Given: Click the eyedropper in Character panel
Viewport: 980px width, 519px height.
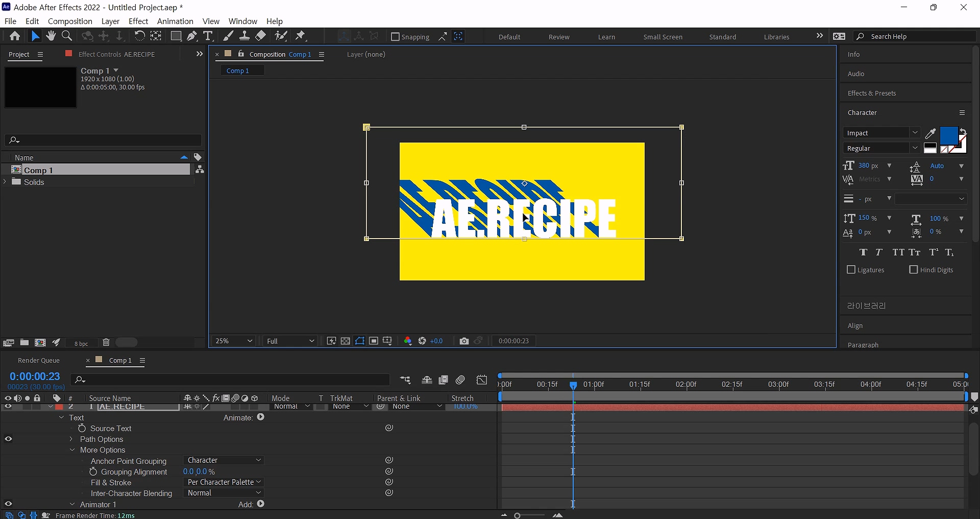Looking at the screenshot, I should pyautogui.click(x=930, y=133).
